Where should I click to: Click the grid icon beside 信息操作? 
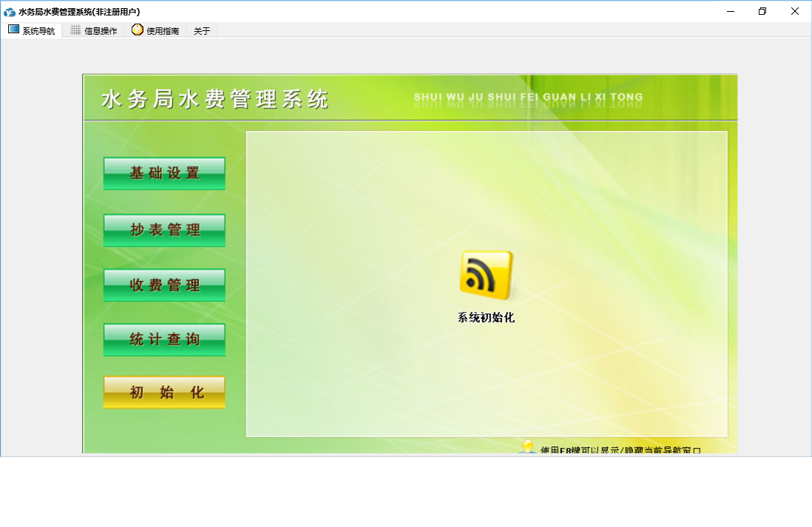[x=75, y=30]
